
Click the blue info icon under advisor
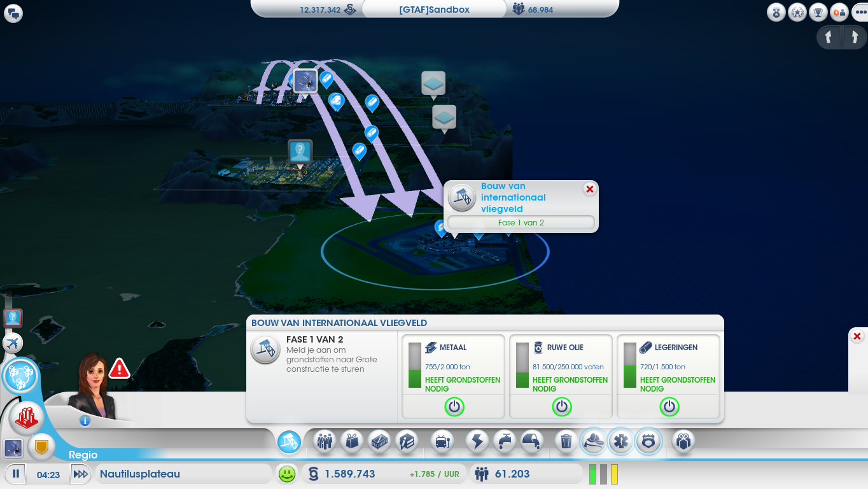85,420
